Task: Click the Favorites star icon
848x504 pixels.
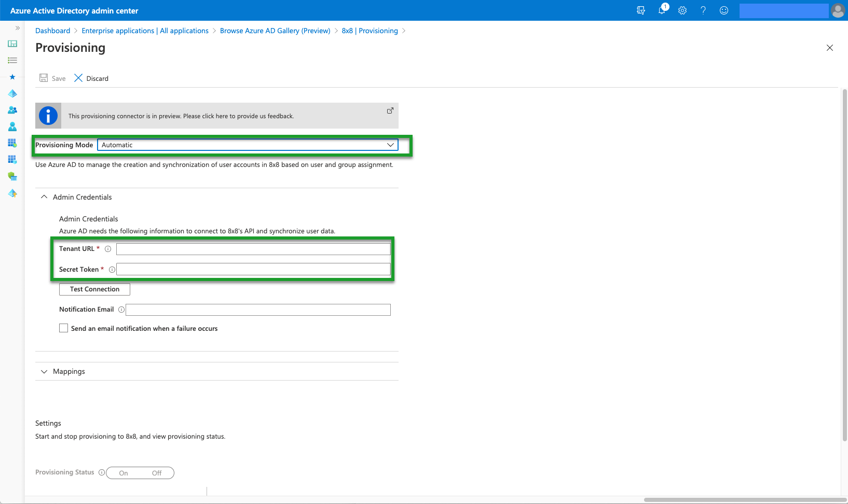Action: click(12, 77)
